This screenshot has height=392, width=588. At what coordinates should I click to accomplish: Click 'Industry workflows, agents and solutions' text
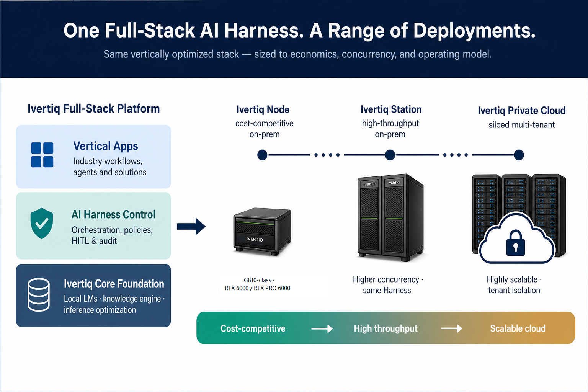pos(110,167)
